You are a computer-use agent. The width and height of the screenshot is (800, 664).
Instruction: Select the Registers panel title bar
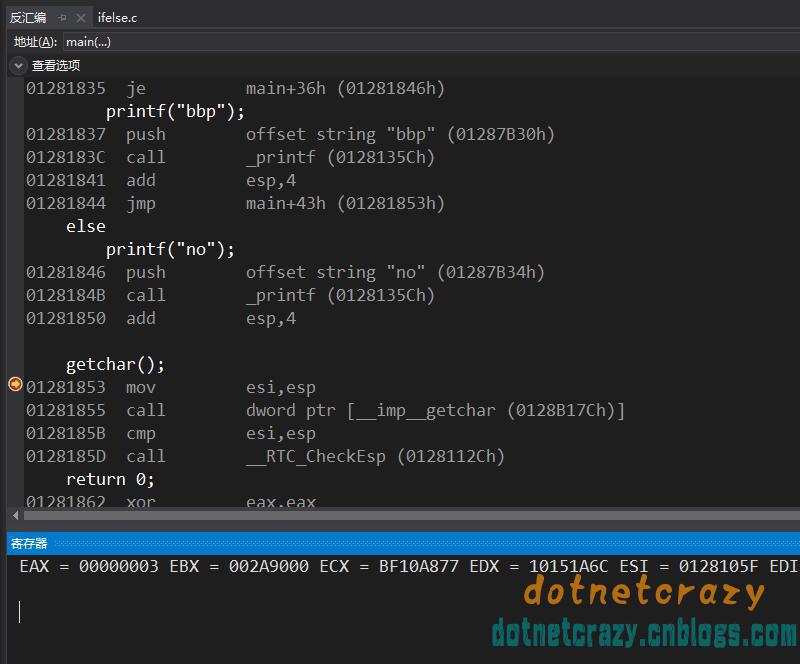click(x=403, y=544)
